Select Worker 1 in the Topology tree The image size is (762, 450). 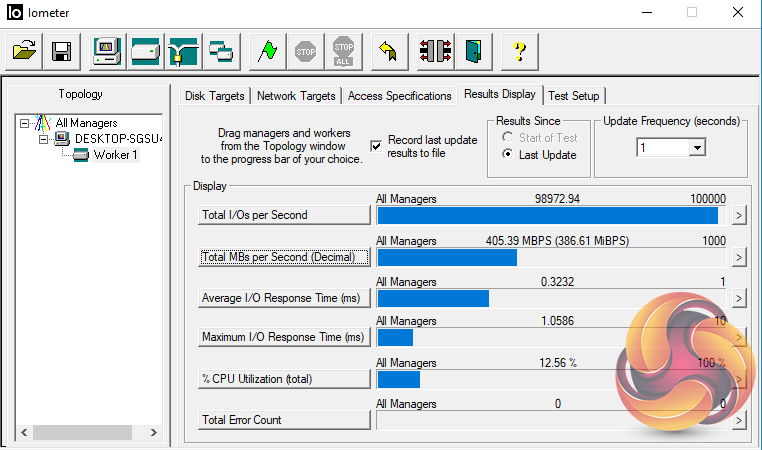coord(115,155)
